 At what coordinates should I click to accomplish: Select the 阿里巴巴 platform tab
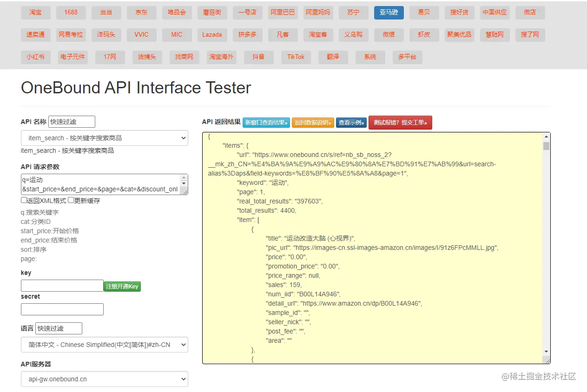tap(283, 13)
